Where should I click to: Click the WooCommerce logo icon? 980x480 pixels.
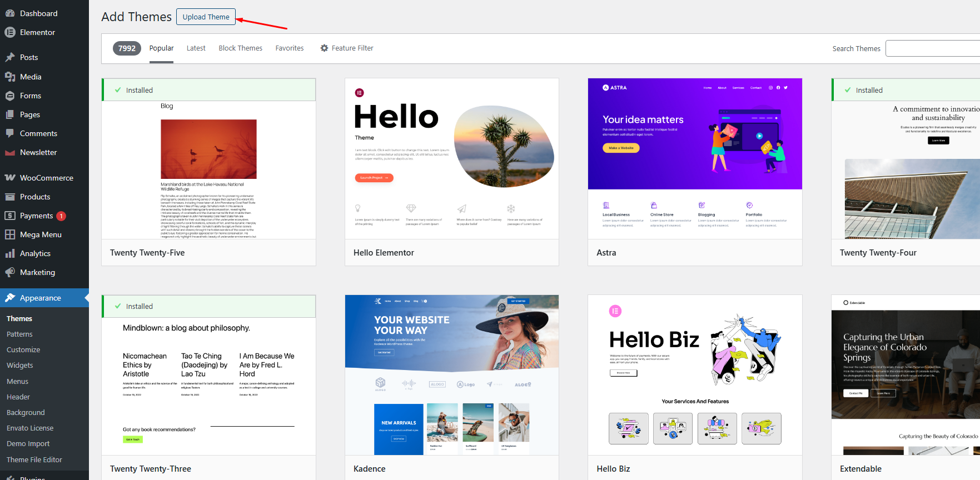click(10, 178)
